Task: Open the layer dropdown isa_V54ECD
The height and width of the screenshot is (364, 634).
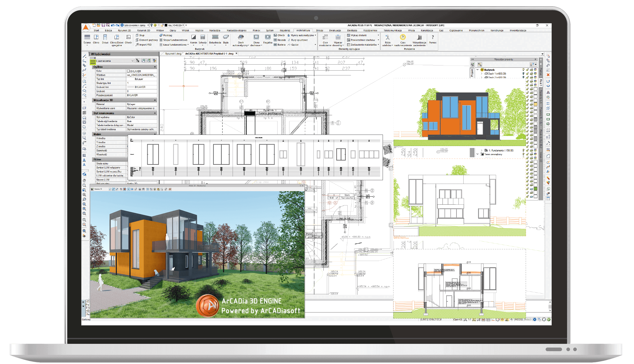Action: click(x=183, y=25)
